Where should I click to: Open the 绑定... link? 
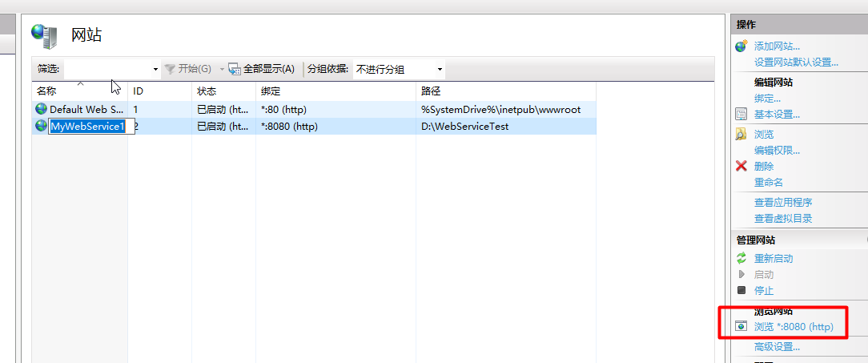pyautogui.click(x=767, y=99)
